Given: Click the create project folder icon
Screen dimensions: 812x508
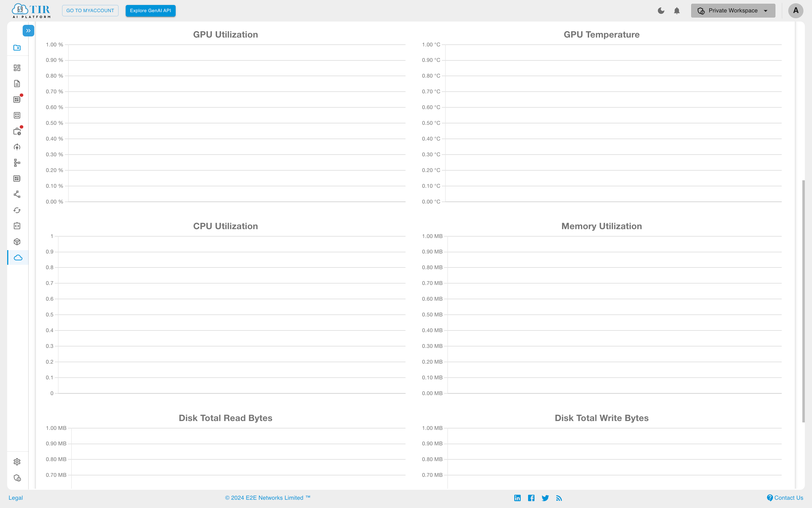Looking at the screenshot, I should (17, 48).
